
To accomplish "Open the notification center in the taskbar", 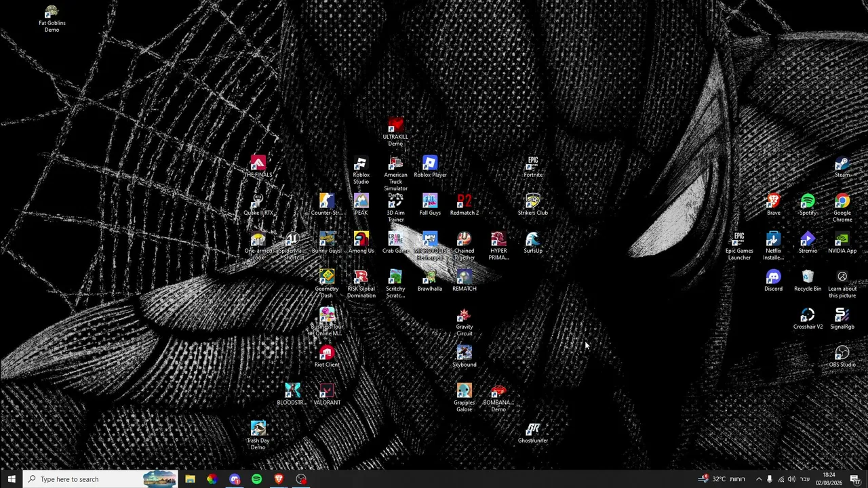I will click(856, 479).
